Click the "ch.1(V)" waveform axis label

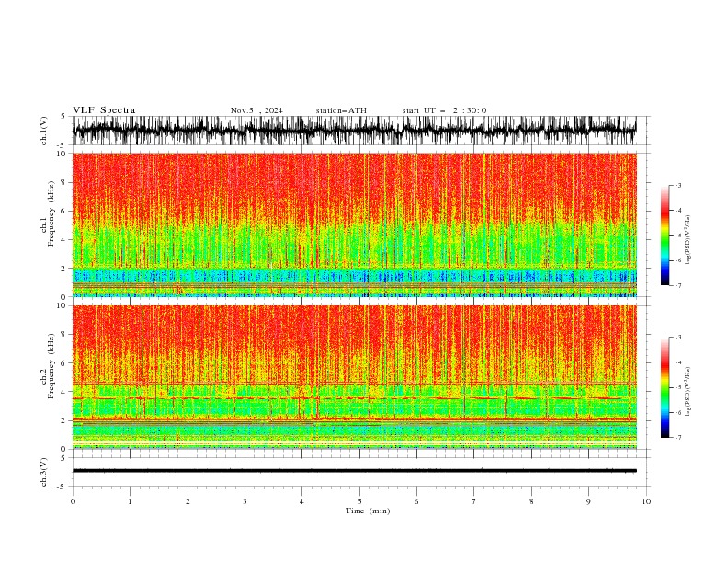point(43,131)
